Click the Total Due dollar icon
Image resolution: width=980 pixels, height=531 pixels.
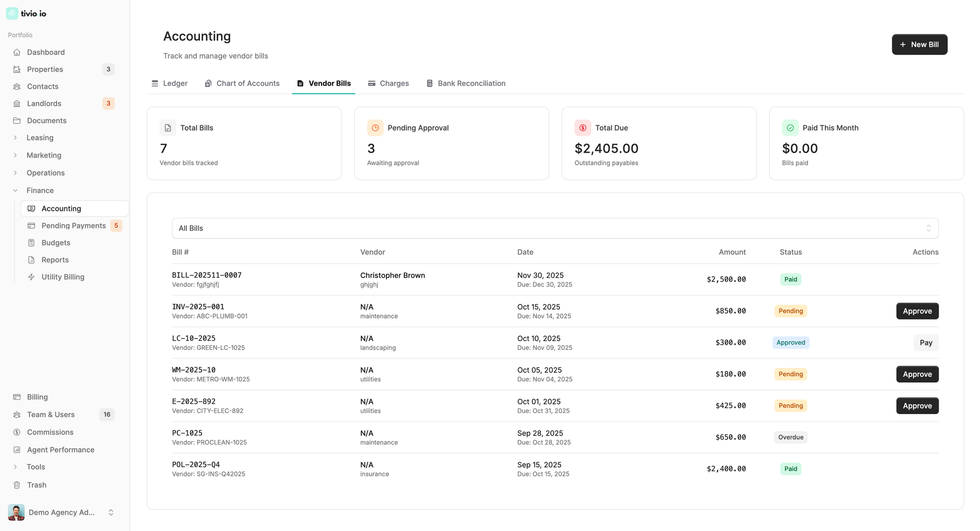582,128
